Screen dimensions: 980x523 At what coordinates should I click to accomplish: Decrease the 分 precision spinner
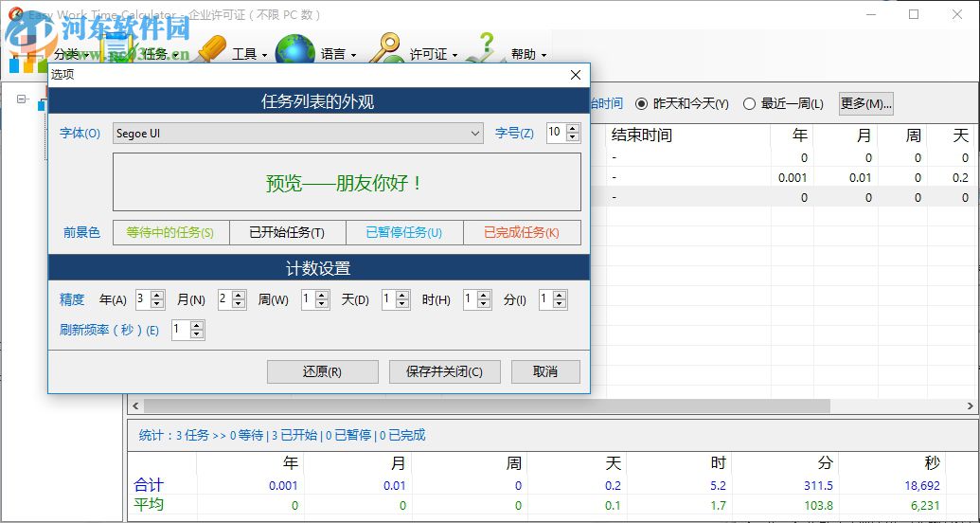[561, 304]
